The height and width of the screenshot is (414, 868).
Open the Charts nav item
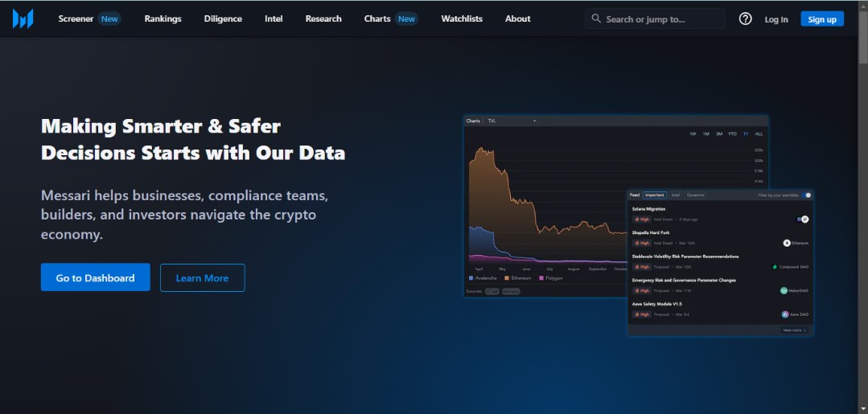click(x=377, y=18)
